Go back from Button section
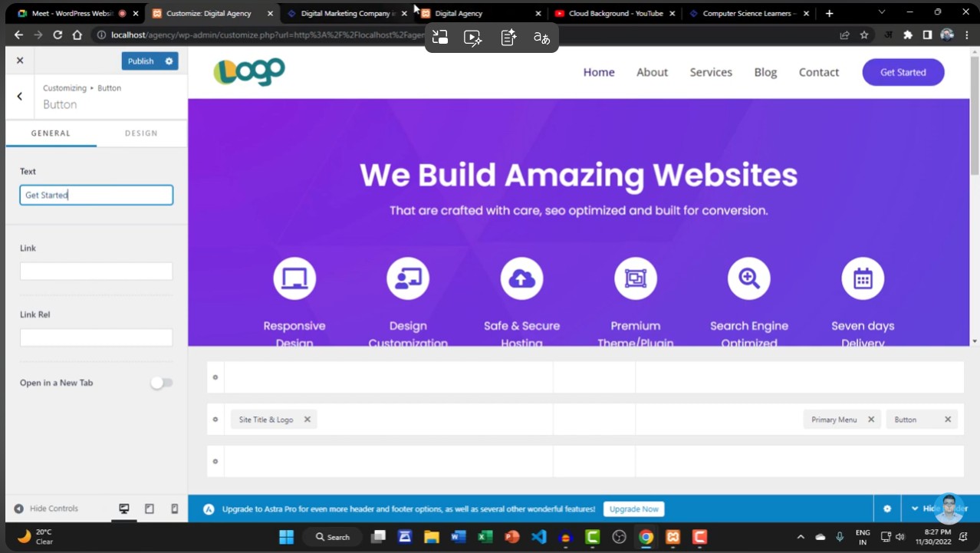This screenshot has height=553, width=980. [x=20, y=97]
